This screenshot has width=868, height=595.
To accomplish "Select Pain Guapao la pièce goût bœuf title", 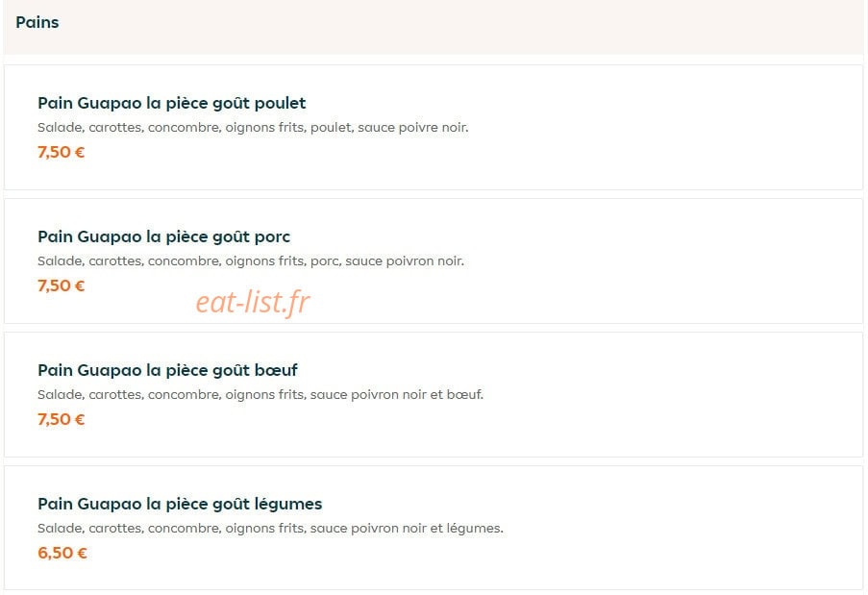I will [167, 370].
